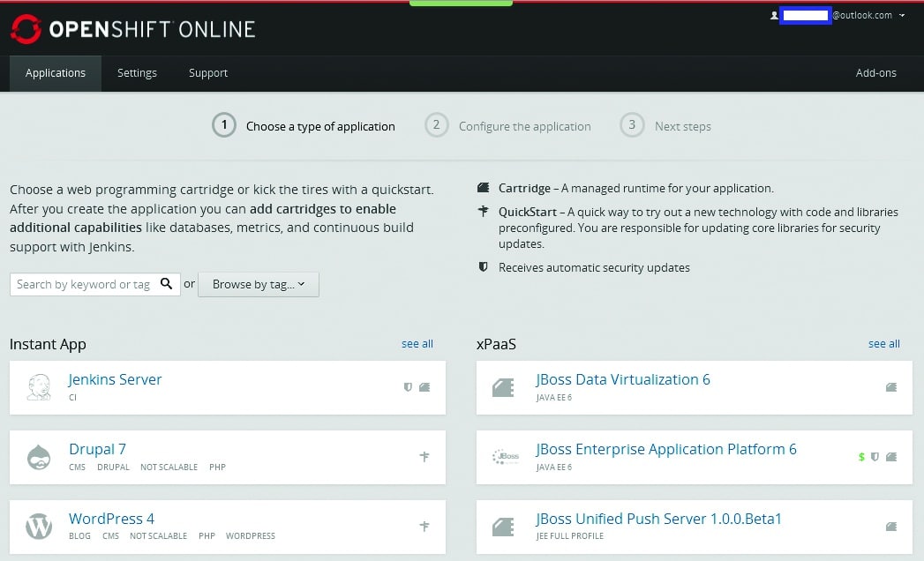Open the Applications tab
The width and height of the screenshot is (924, 561).
coord(56,73)
